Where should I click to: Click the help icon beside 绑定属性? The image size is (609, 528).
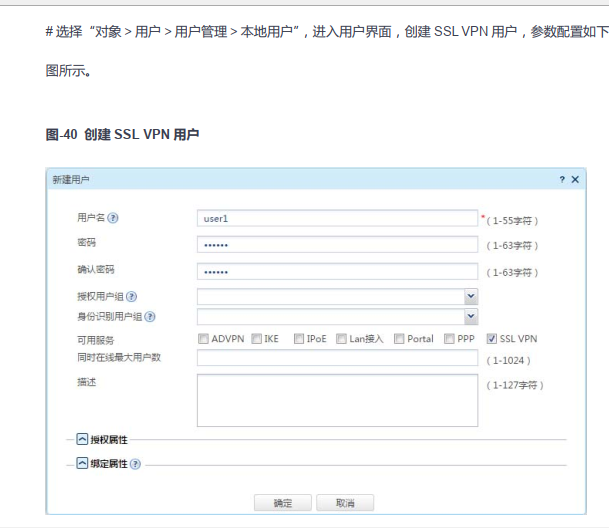[x=135, y=465]
